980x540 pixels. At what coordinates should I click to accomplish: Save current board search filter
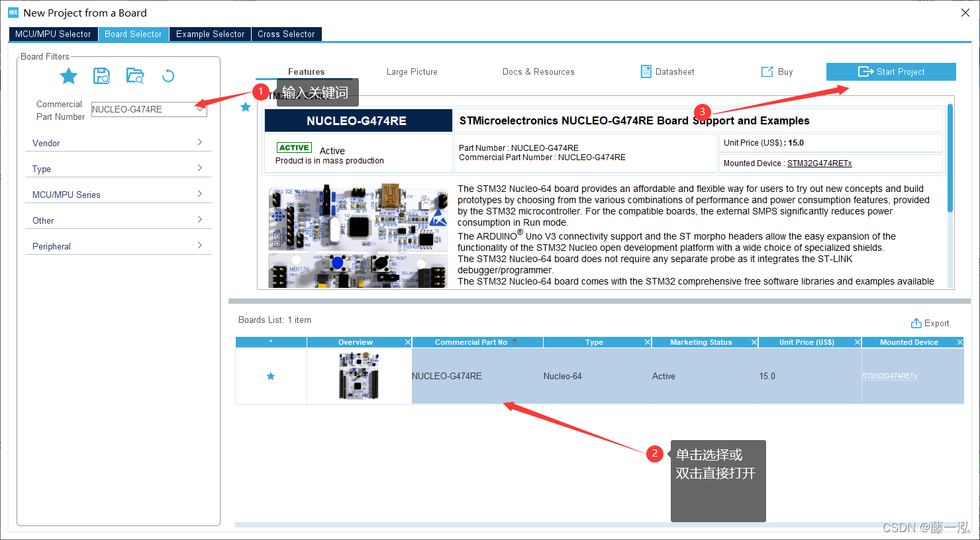[x=101, y=76]
